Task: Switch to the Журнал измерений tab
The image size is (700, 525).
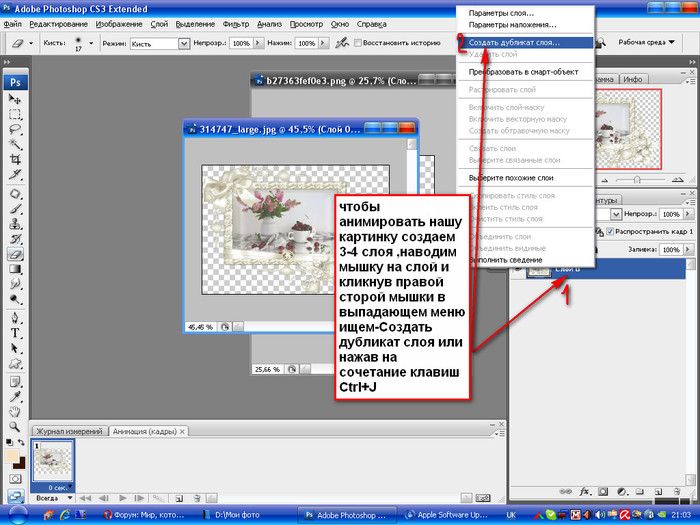Action: [x=69, y=431]
